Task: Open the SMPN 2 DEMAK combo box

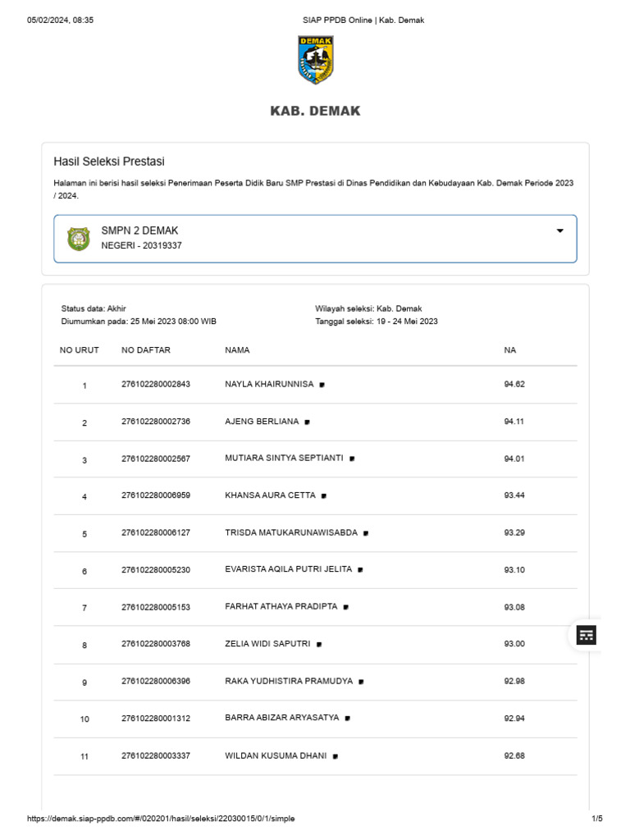Action: click(315, 239)
